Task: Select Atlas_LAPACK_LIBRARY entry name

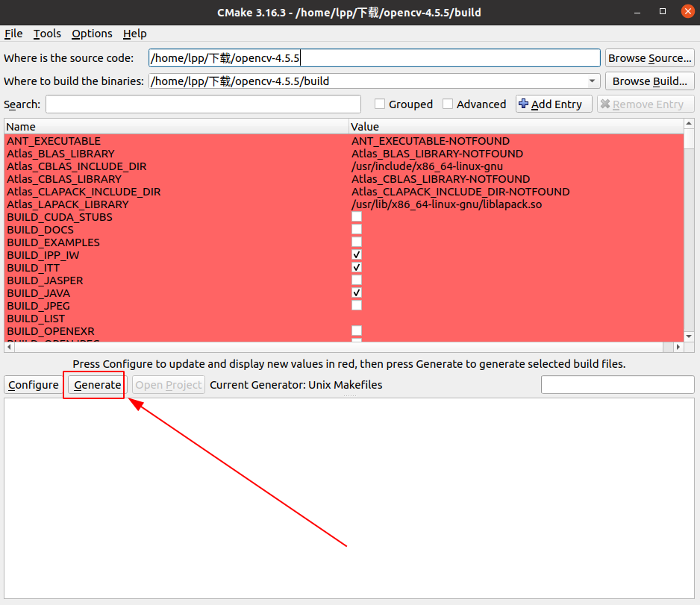Action: point(68,204)
